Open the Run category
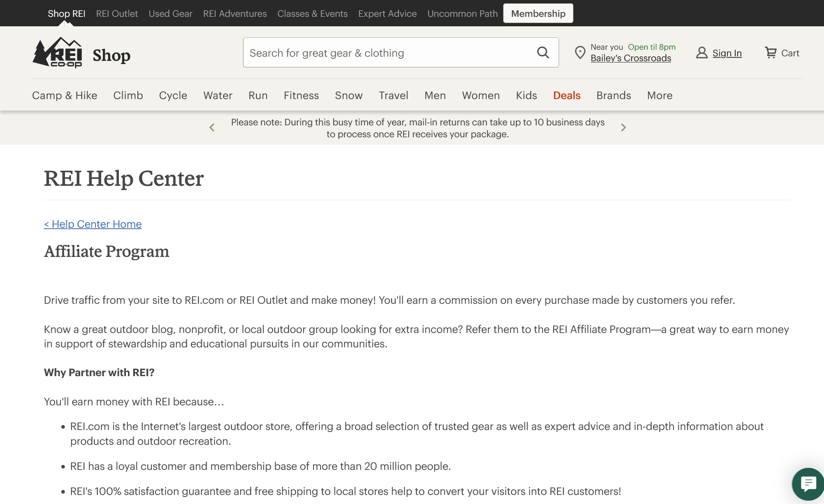This screenshot has height=504, width=824. pyautogui.click(x=258, y=95)
